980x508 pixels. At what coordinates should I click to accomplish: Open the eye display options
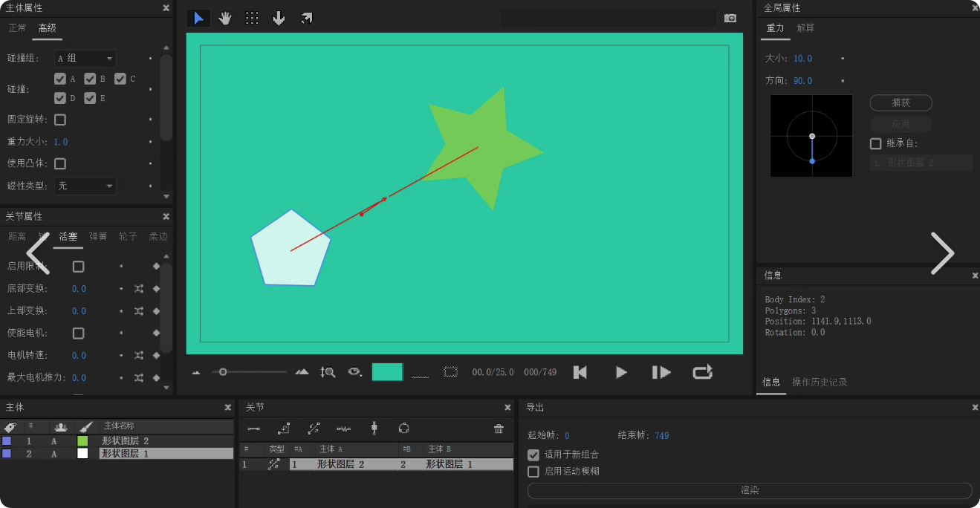coord(355,372)
